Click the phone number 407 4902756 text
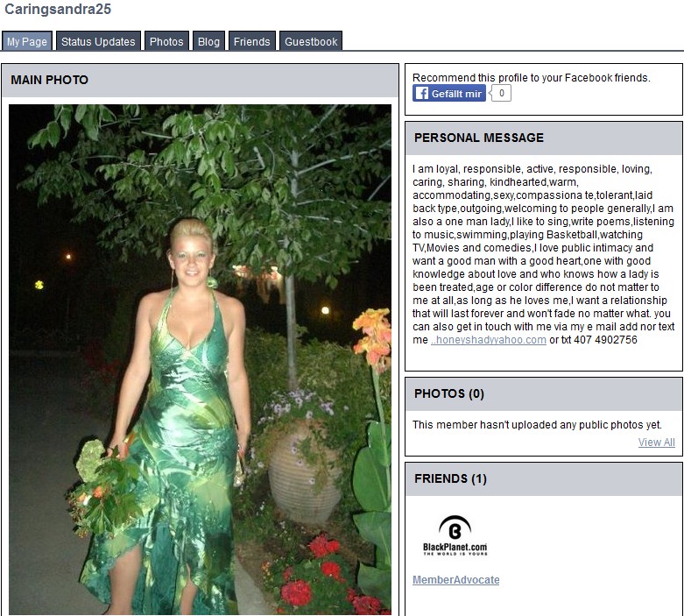 [x=605, y=340]
